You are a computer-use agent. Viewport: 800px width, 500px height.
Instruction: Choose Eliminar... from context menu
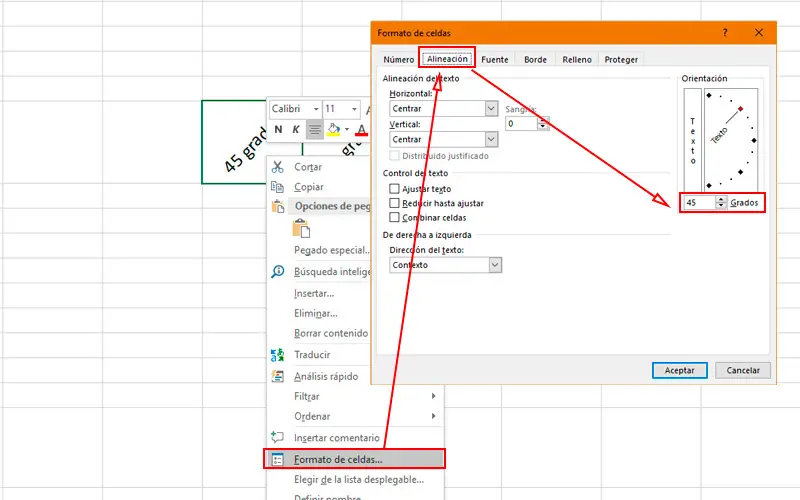coord(315,313)
